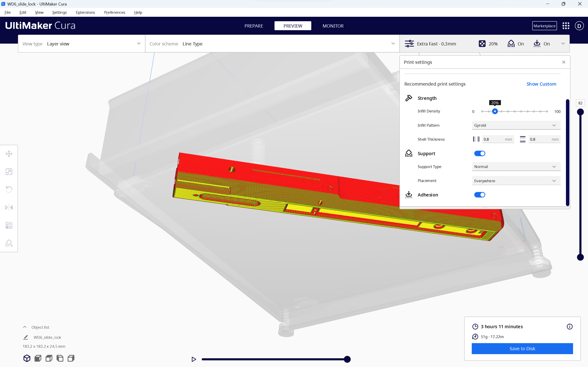Switch to the 3D perspective view cube icon
Viewport: 588px width, 367px height.
click(x=27, y=358)
